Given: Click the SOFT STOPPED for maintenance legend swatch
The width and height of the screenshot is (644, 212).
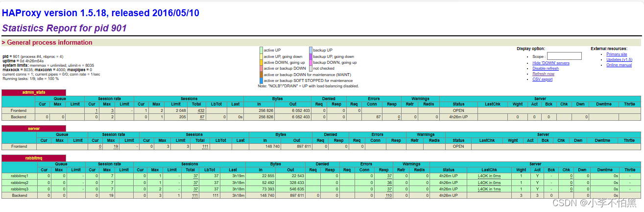Looking at the screenshot, I should pyautogui.click(x=262, y=80).
